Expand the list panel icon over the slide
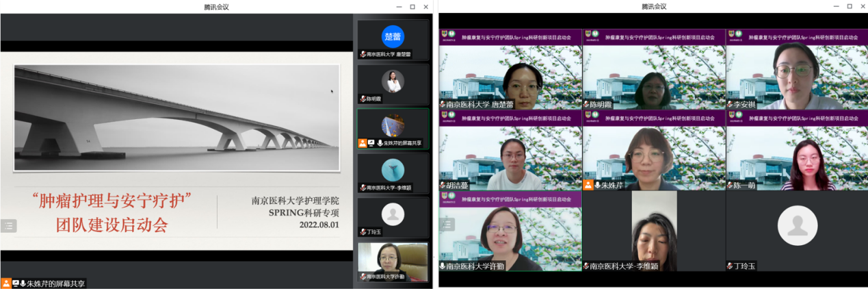This screenshot has width=868, height=289. (x=9, y=225)
